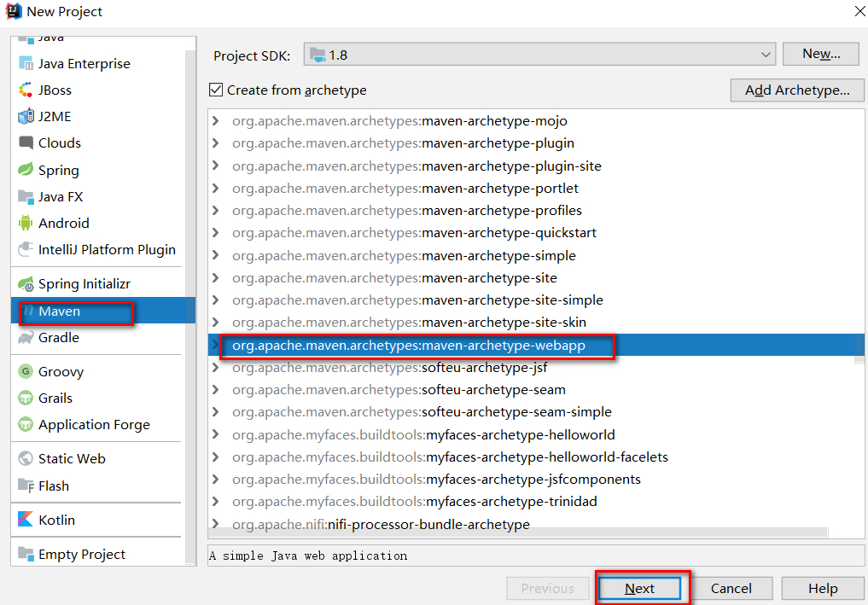This screenshot has width=868, height=605.
Task: Click the Maven icon
Action: click(x=27, y=311)
